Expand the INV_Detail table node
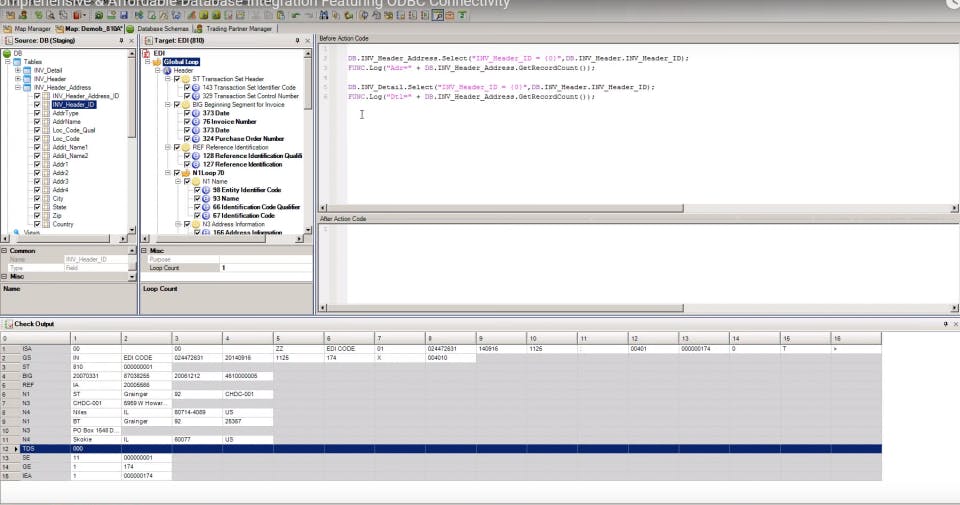Screen dimensions: 960x505 (x=18, y=70)
